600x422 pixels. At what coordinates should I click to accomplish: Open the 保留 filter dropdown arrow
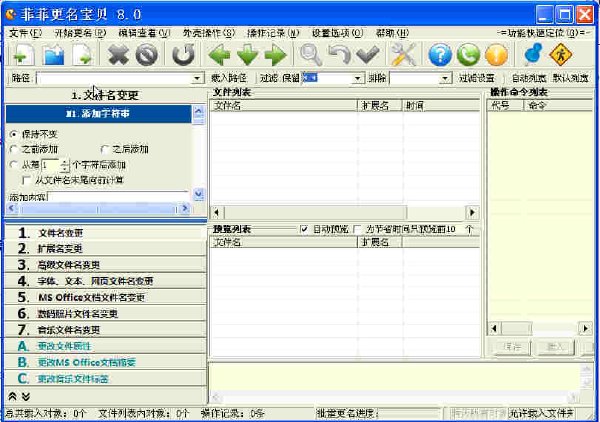tap(357, 78)
